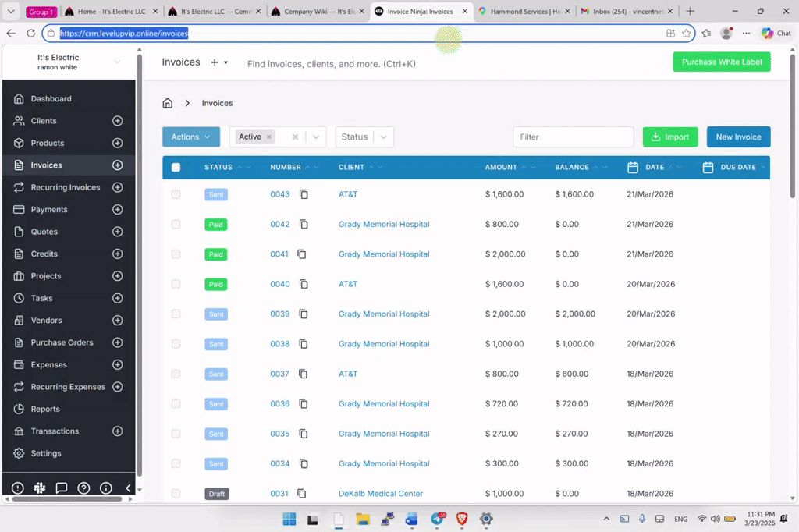The image size is (799, 532).
Task: Go to home breadcrumb icon
Action: 167,104
